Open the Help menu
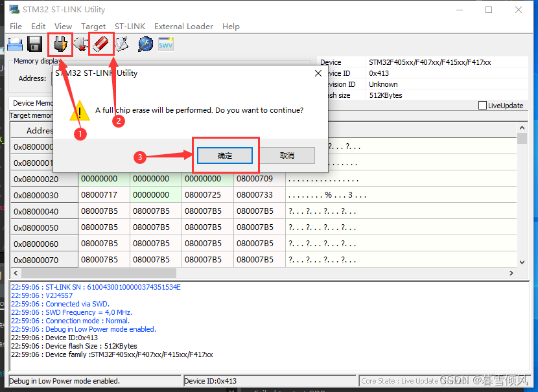The height and width of the screenshot is (392, 538). click(x=231, y=27)
